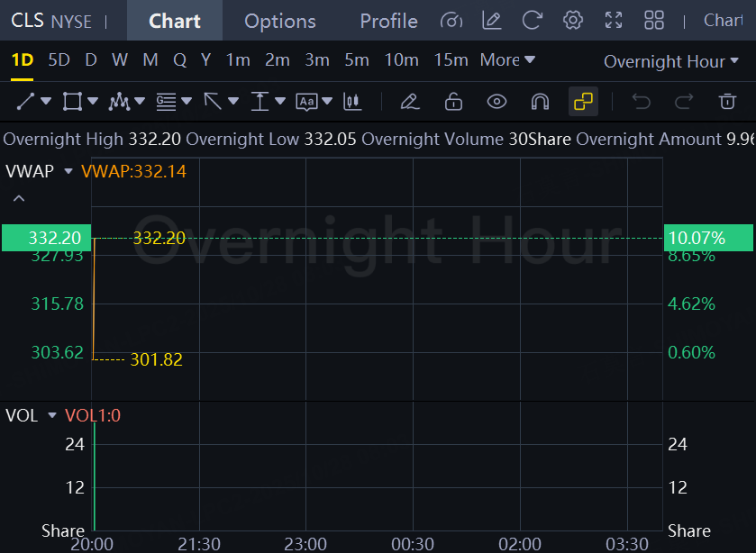Switch to the Profile tab
Screen dimensions: 756x553
(x=388, y=21)
